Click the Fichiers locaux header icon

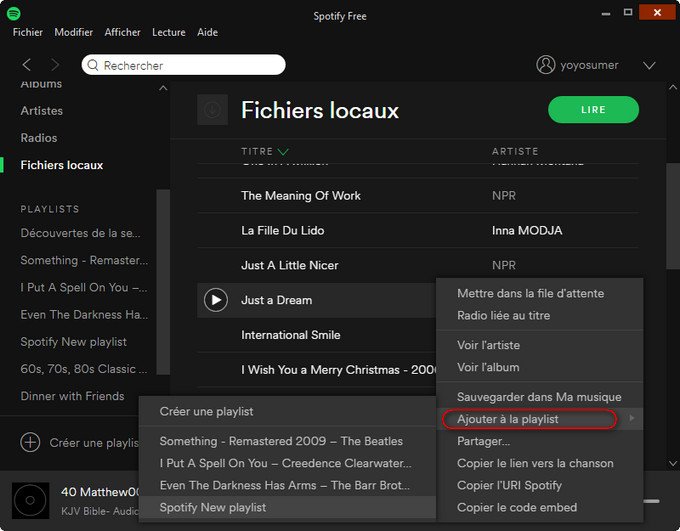pos(212,110)
